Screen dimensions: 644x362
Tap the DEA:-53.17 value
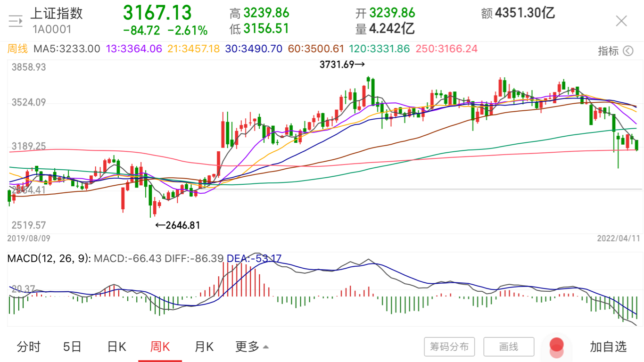click(x=254, y=258)
